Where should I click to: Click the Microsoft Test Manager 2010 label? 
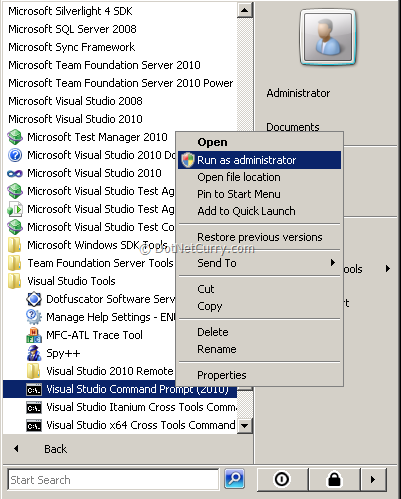click(x=97, y=137)
